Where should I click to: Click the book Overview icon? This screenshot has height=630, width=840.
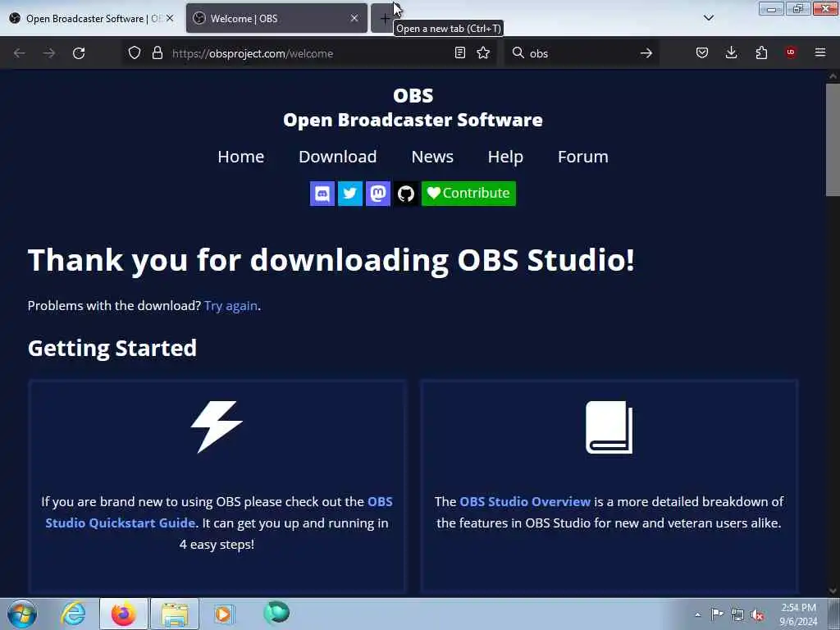(x=609, y=427)
